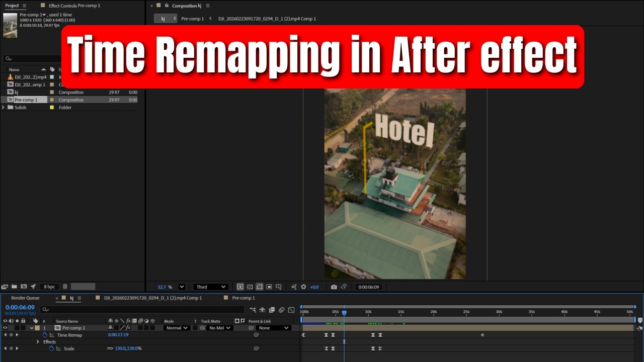This screenshot has width=644, height=362.
Task: Click the Reset Exposure icon
Action: [303, 287]
